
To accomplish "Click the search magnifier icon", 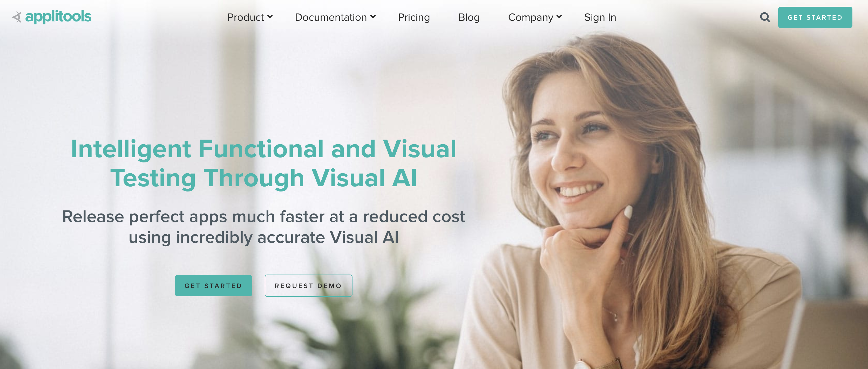I will click(x=765, y=17).
